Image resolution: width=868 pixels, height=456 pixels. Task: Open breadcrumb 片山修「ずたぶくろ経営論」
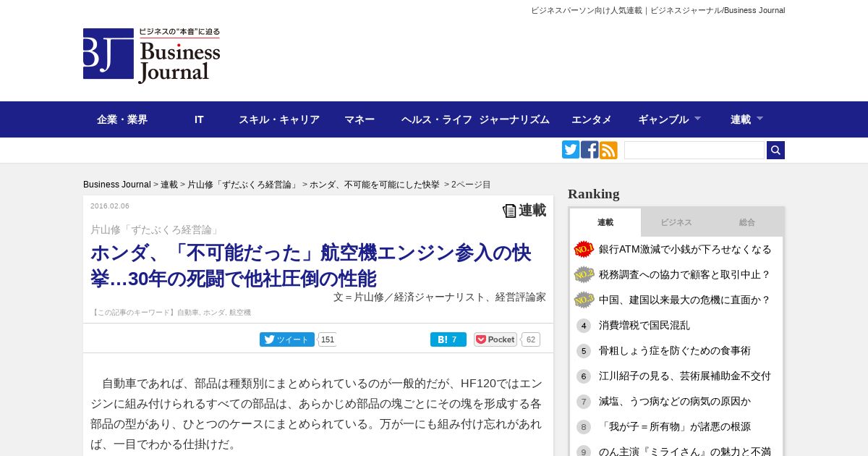[244, 185]
